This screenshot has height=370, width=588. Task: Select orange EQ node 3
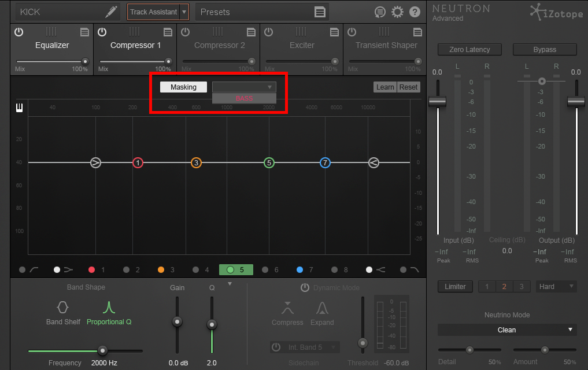(x=196, y=162)
